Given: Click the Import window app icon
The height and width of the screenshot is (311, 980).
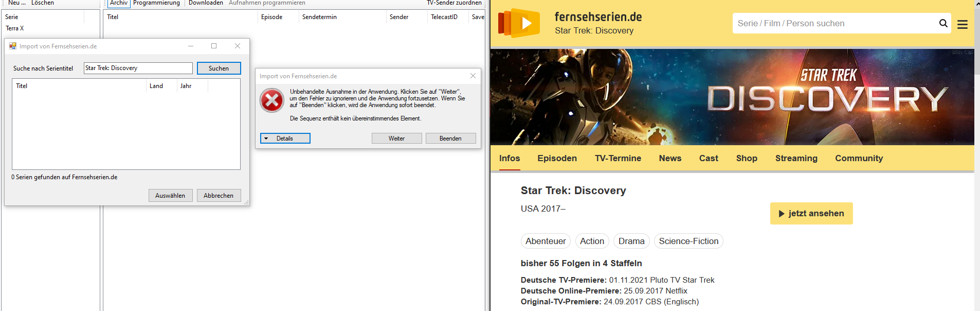Looking at the screenshot, I should click(13, 46).
